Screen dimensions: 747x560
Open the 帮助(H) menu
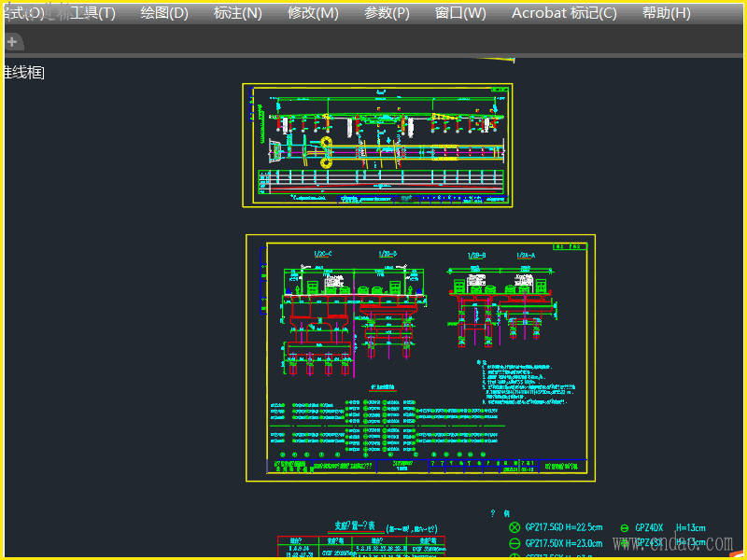click(666, 13)
